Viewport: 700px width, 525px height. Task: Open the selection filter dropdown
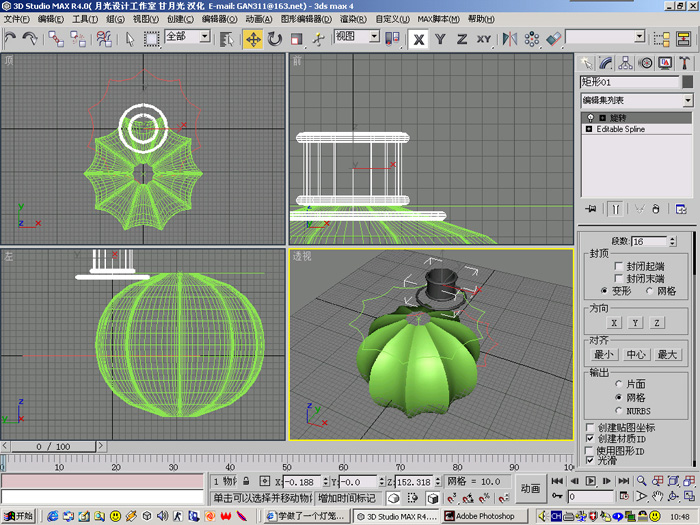pyautogui.click(x=204, y=37)
